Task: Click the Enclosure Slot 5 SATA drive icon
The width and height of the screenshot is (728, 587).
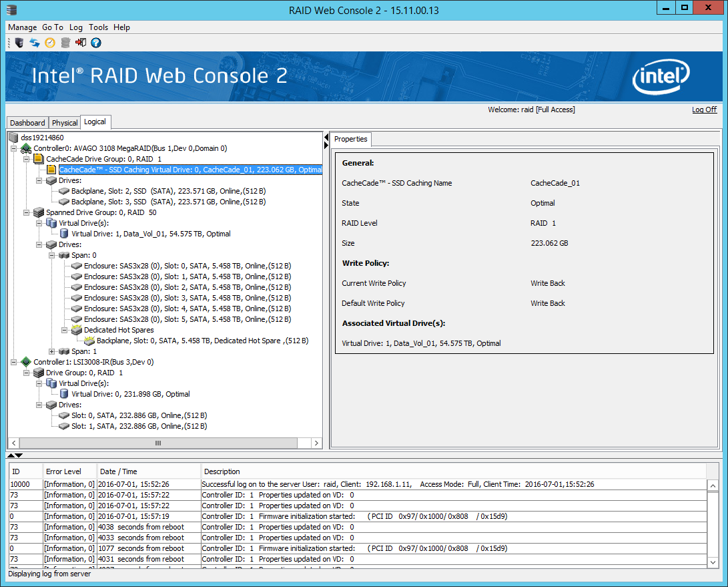Action: [77, 319]
